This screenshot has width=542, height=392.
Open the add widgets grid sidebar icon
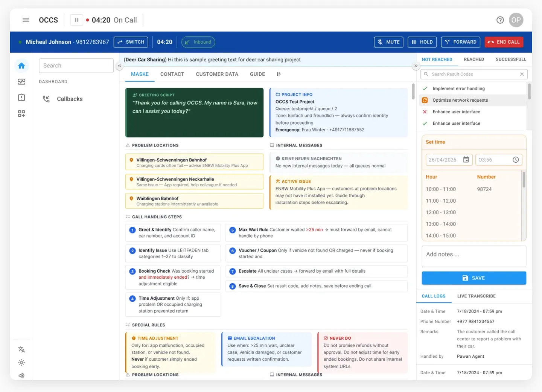[21, 113]
